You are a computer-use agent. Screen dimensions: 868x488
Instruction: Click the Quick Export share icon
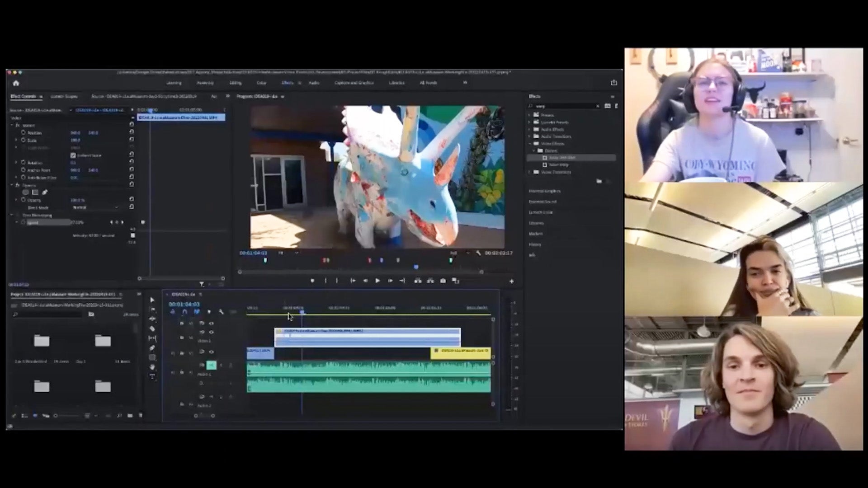613,83
